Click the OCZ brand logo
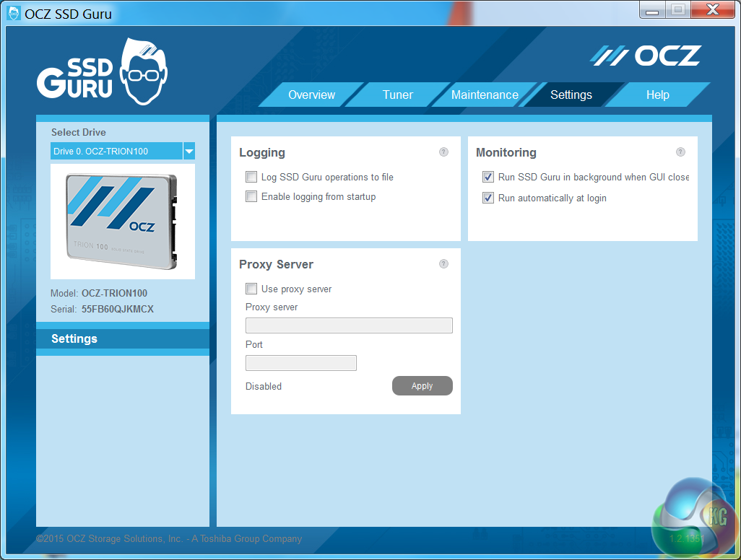 pyautogui.click(x=645, y=56)
